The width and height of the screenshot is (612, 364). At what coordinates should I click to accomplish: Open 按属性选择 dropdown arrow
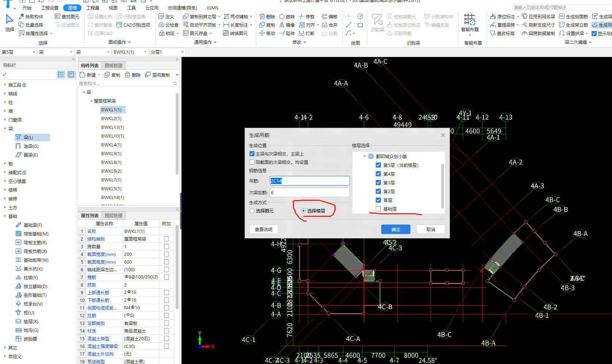[51, 33]
